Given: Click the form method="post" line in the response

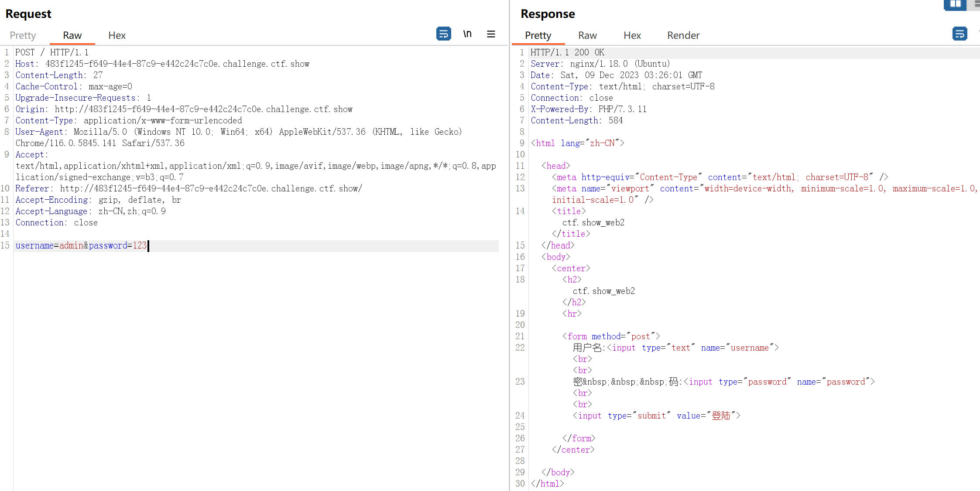Looking at the screenshot, I should (611, 336).
